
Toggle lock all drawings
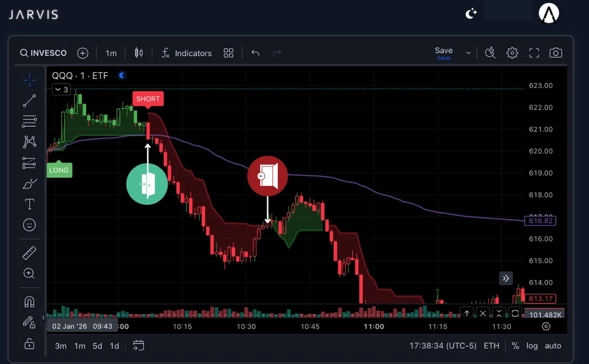point(29,344)
